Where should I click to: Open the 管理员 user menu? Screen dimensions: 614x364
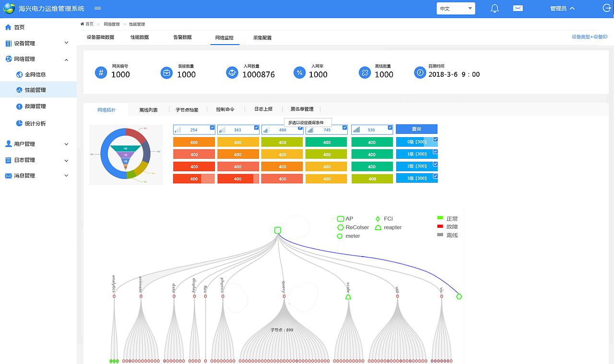click(x=562, y=9)
